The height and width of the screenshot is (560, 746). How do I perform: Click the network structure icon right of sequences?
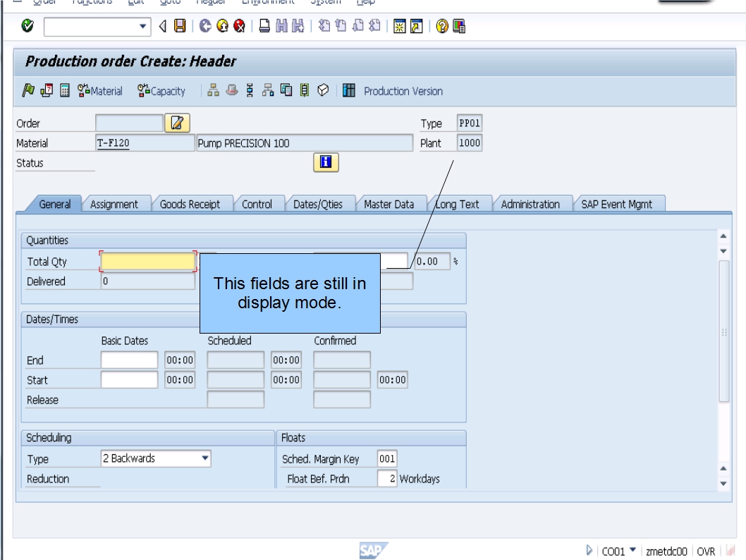[x=268, y=90]
